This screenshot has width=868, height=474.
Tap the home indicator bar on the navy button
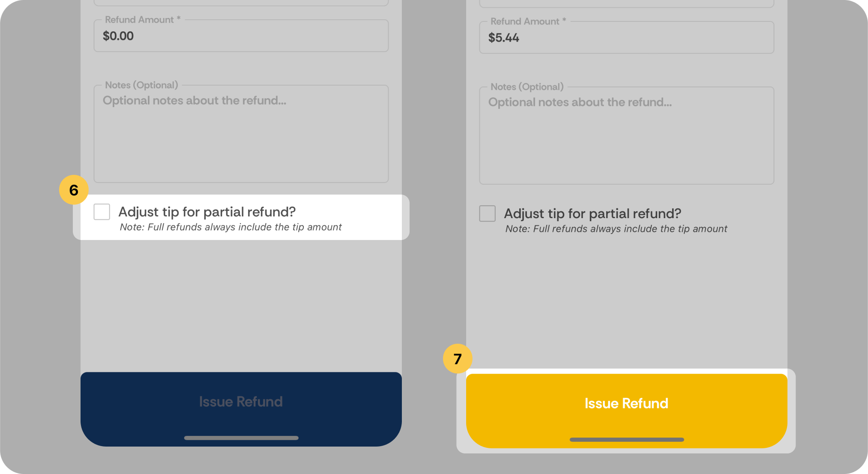241,438
